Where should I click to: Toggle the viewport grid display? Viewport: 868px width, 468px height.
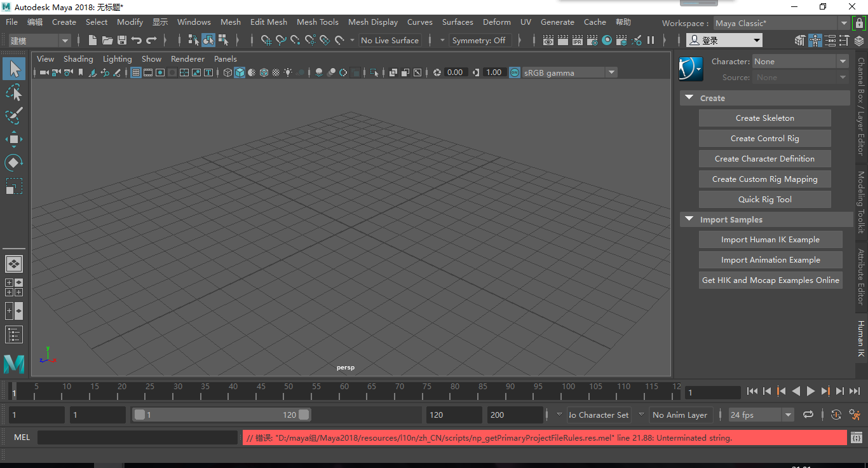click(x=136, y=72)
